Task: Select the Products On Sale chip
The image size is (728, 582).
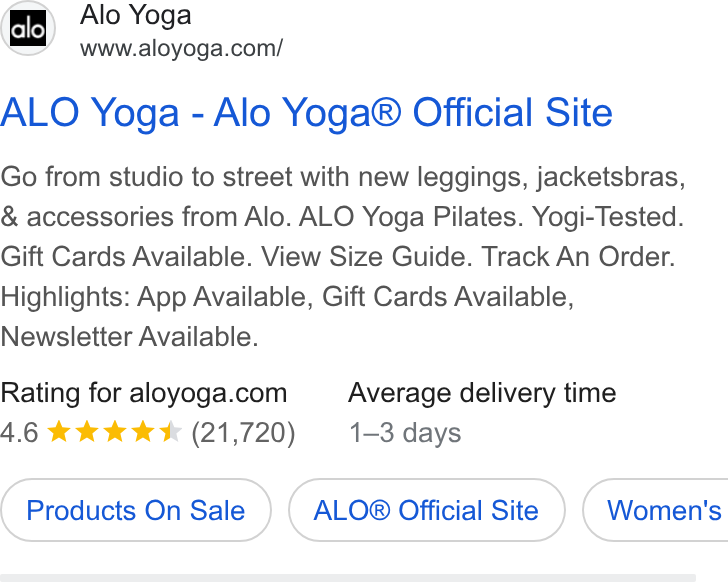Action: click(136, 510)
